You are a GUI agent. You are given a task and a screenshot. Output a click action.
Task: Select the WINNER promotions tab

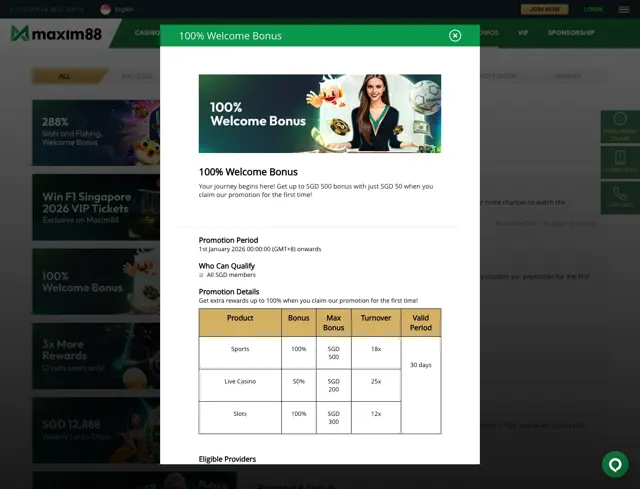click(x=568, y=76)
